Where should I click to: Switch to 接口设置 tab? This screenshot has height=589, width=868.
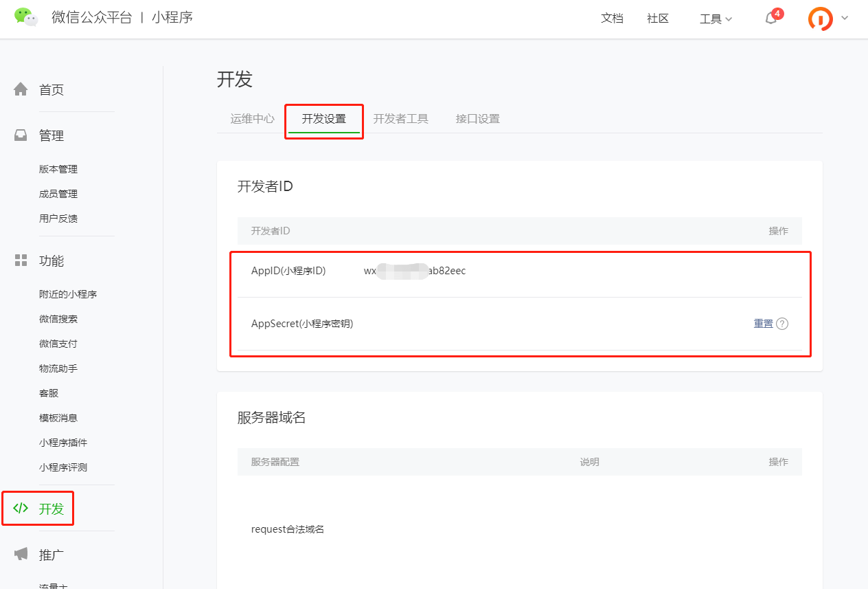click(x=478, y=118)
